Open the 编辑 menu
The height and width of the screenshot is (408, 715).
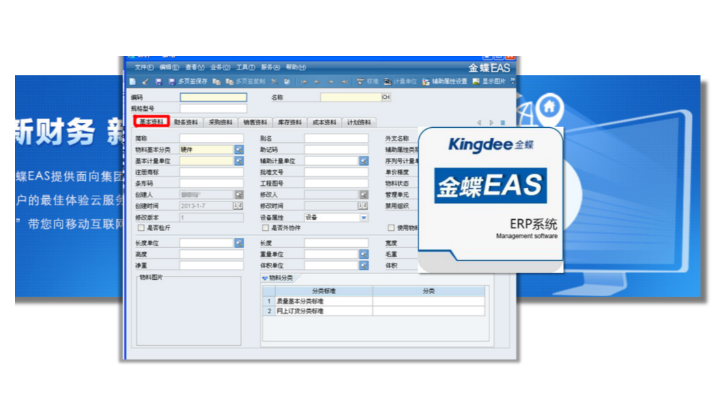[169, 67]
